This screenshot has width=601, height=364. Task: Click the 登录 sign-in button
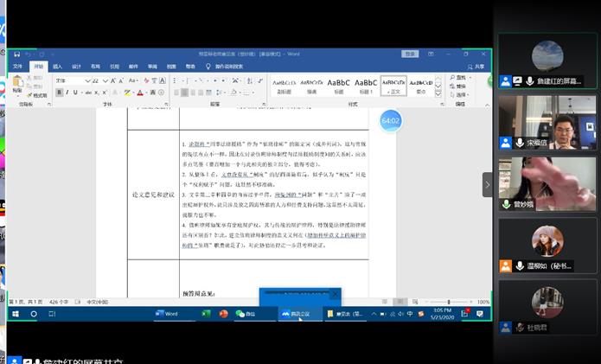click(x=409, y=54)
